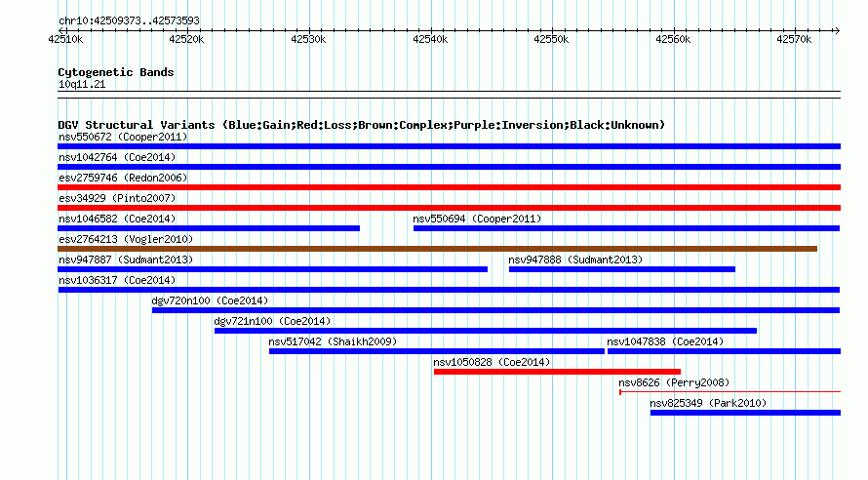Open the nsv1050828 (Coe2014) label
The width and height of the screenshot is (868, 480).
click(x=492, y=362)
